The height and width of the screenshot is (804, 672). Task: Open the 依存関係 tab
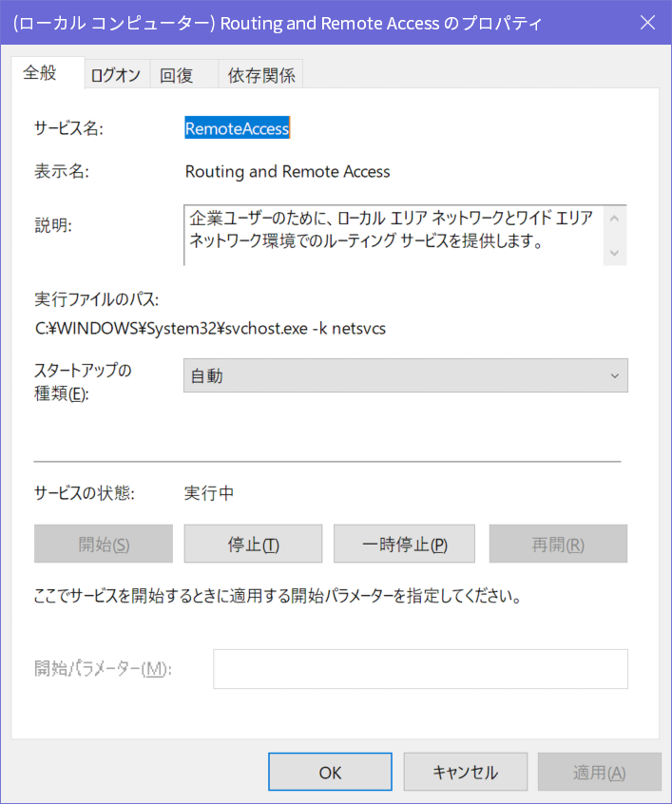pyautogui.click(x=261, y=77)
